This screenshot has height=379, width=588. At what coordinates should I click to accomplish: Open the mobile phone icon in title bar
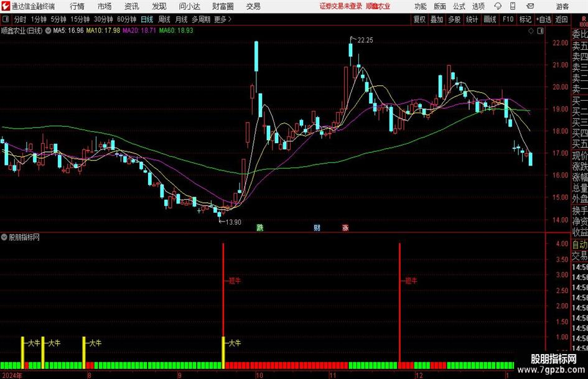pyautogui.click(x=513, y=6)
